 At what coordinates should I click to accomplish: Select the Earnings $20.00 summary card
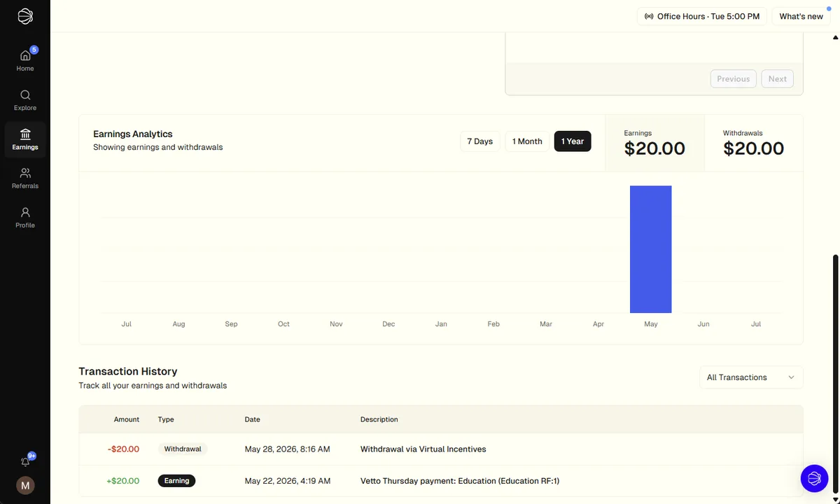(x=654, y=143)
